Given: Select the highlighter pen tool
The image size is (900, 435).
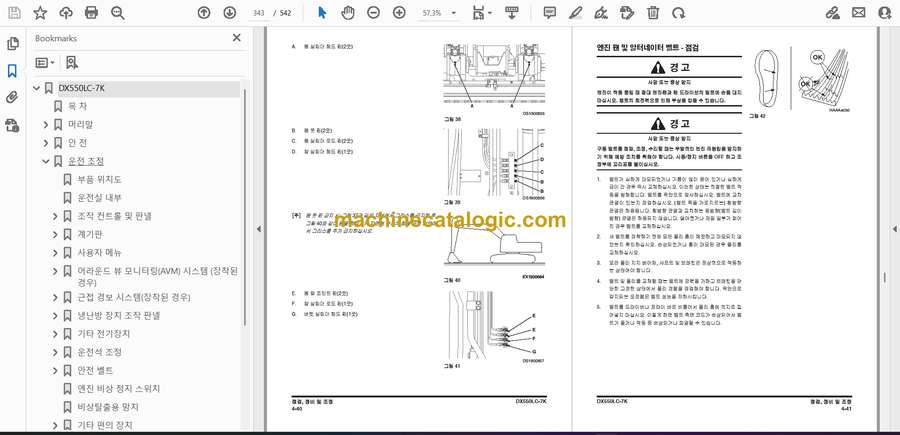Looking at the screenshot, I should click(x=576, y=13).
